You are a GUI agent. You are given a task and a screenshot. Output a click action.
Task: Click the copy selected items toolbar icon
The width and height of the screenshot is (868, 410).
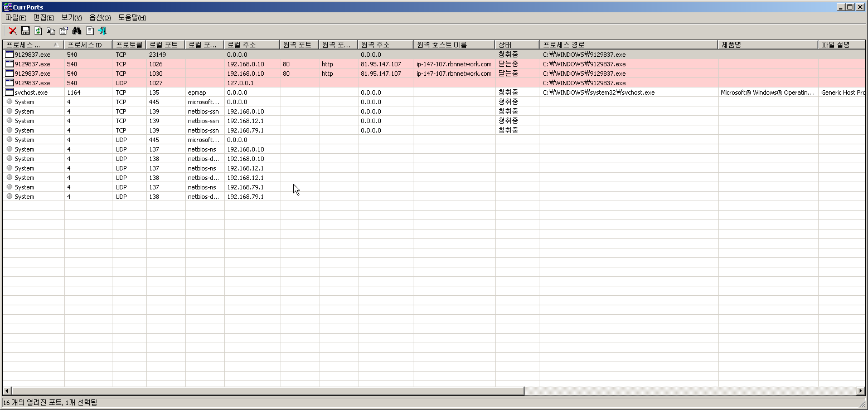tap(51, 31)
